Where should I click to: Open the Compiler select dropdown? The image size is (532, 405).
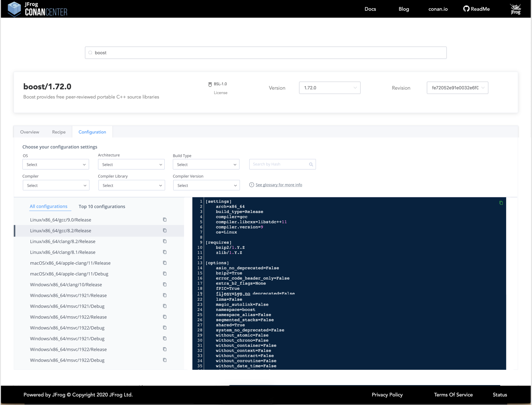coord(56,185)
